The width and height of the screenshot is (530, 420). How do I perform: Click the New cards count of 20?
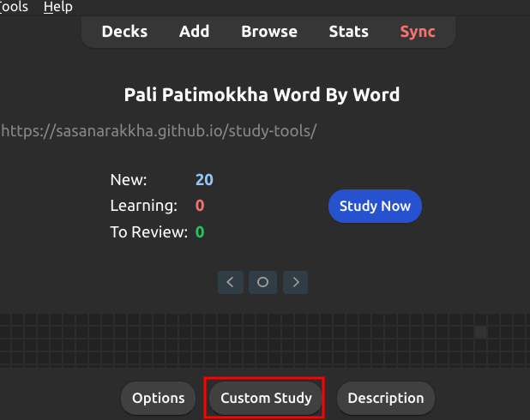pos(204,180)
